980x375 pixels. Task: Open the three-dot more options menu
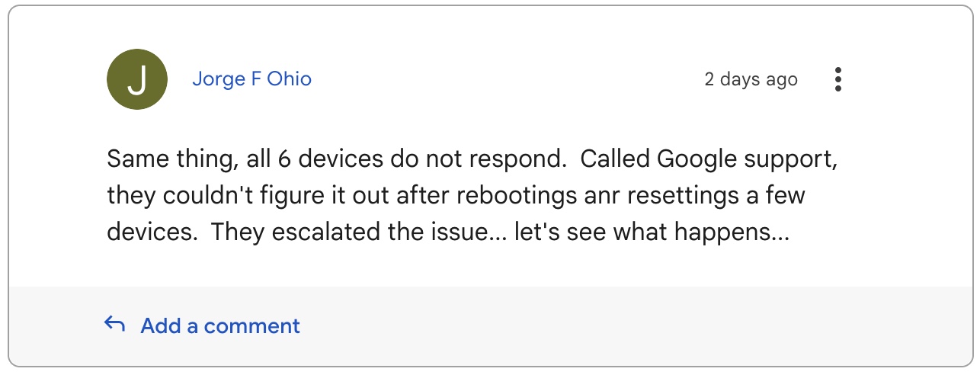(838, 79)
